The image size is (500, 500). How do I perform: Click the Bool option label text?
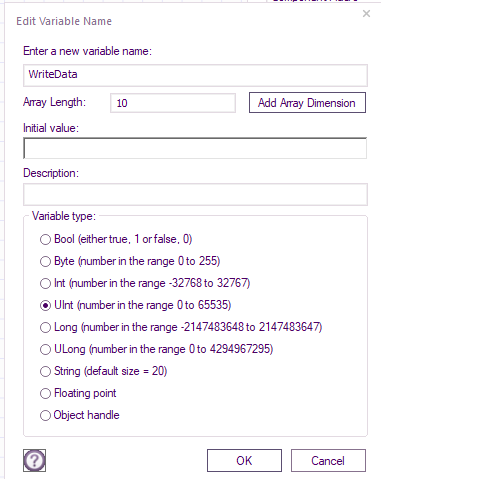click(x=123, y=239)
